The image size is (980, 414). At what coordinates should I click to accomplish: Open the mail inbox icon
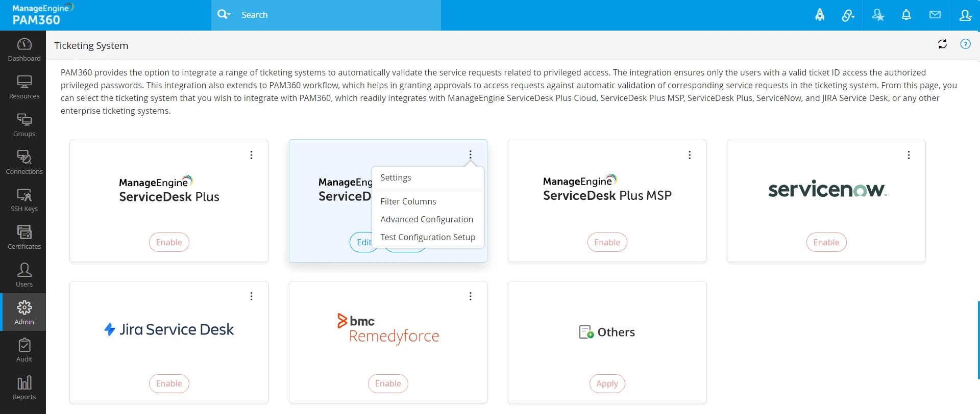coord(936,15)
